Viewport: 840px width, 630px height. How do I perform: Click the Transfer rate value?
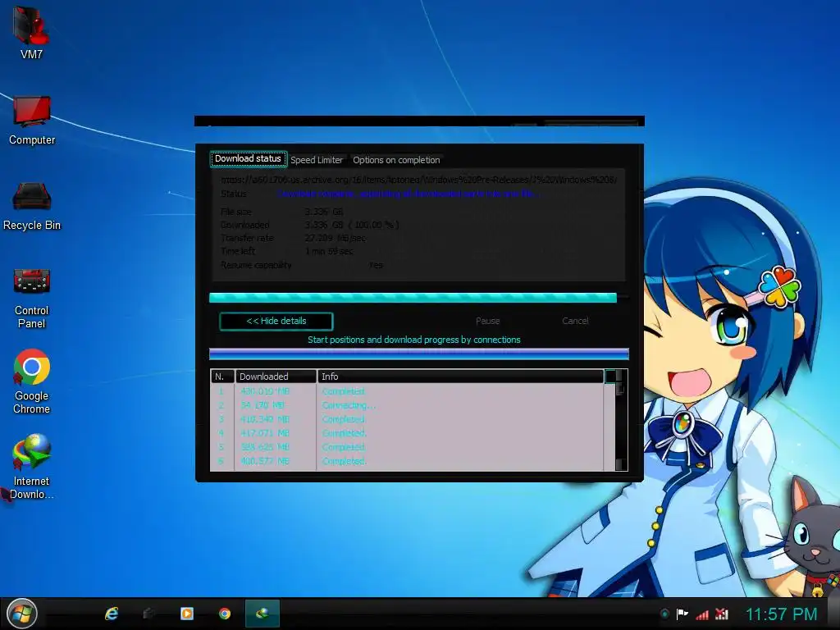[x=336, y=238]
